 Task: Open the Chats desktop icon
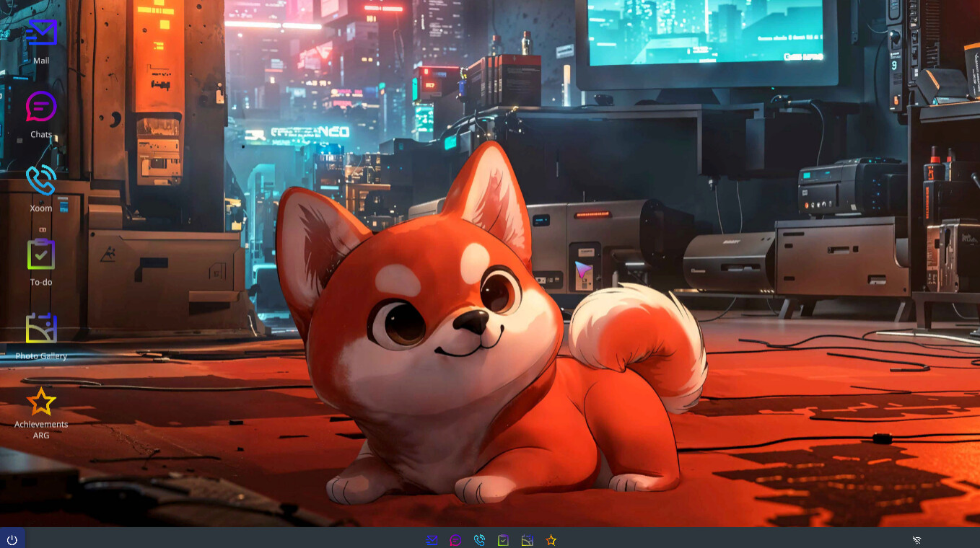(41, 107)
